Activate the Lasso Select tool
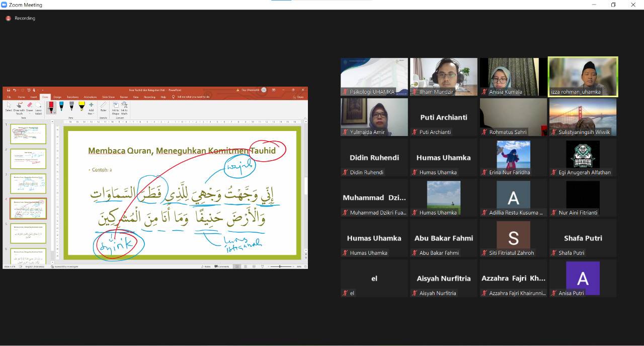The height and width of the screenshot is (346, 644). (38, 107)
